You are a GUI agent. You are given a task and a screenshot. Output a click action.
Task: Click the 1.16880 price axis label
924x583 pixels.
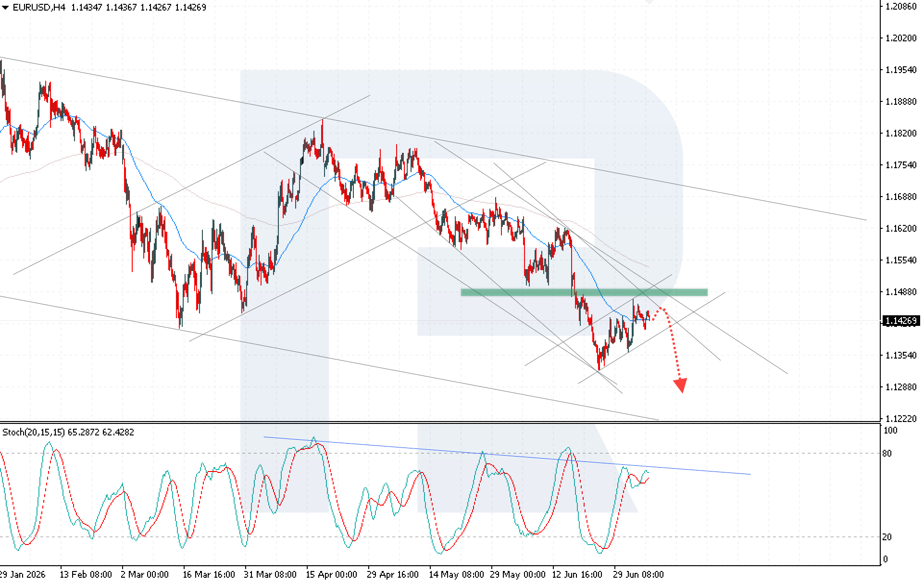tap(901, 197)
